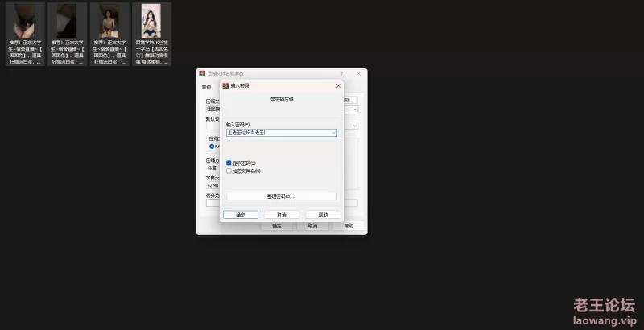
Task: Click 帮助 at bottom of 压缩文件名和参数 window
Action: [349, 225]
